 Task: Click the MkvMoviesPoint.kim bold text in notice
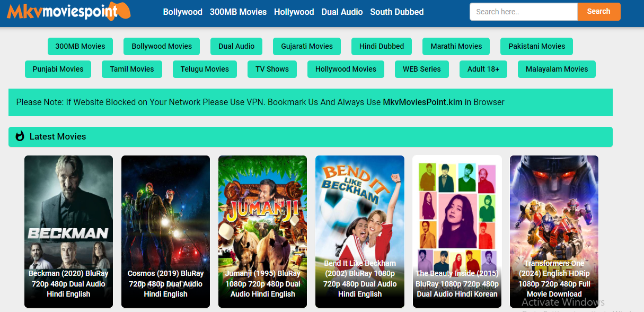[422, 102]
